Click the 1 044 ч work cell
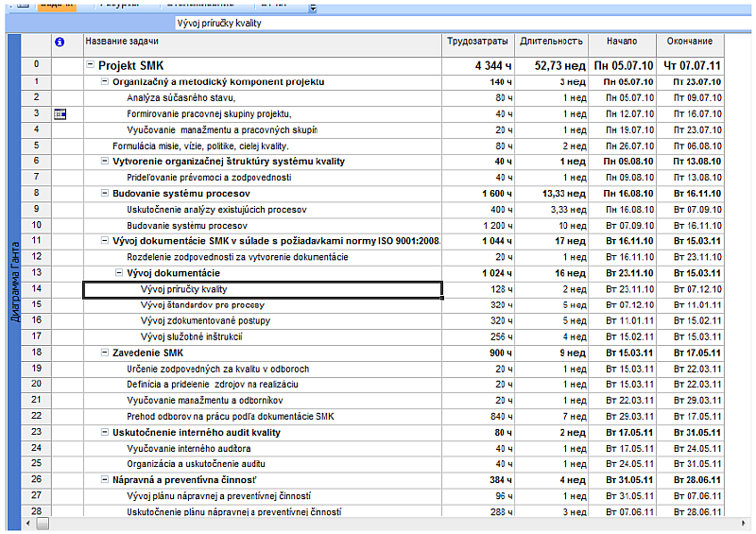This screenshot has width=756, height=534. 478,241
